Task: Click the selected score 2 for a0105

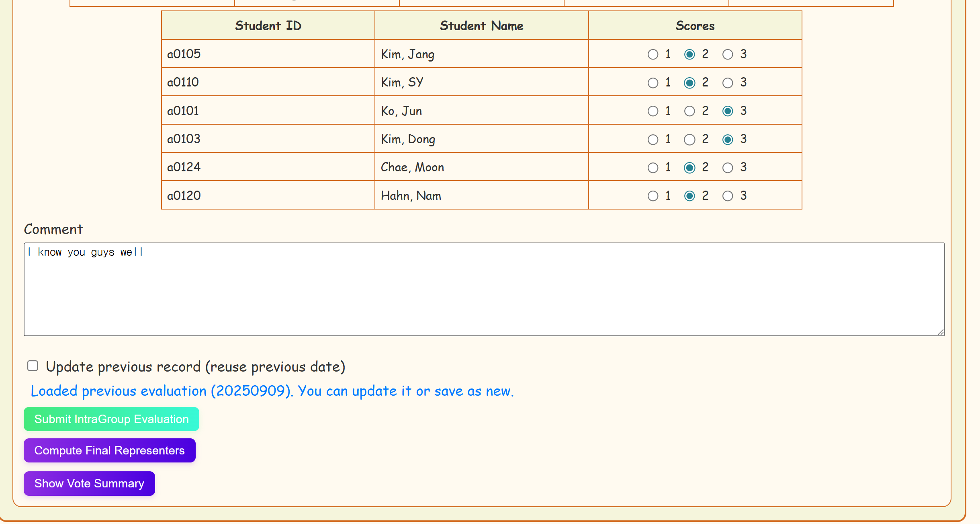Action: (x=689, y=54)
